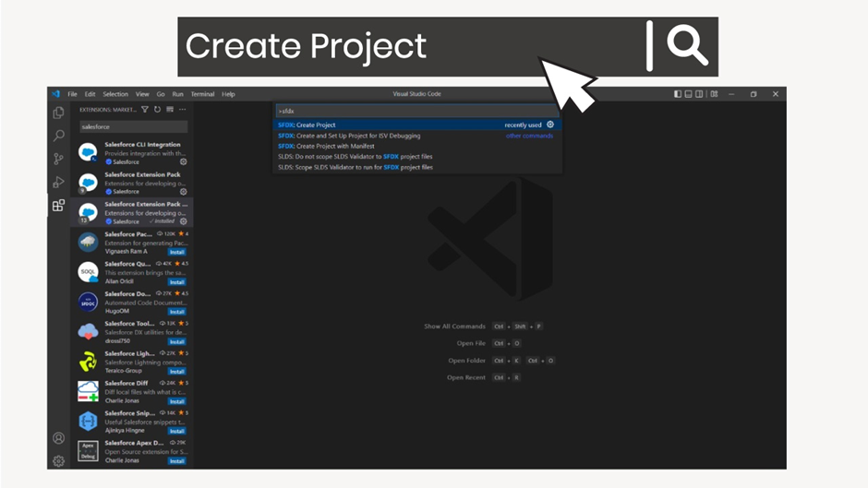The height and width of the screenshot is (488, 868).
Task: Open Run and Debug view
Action: 58,182
